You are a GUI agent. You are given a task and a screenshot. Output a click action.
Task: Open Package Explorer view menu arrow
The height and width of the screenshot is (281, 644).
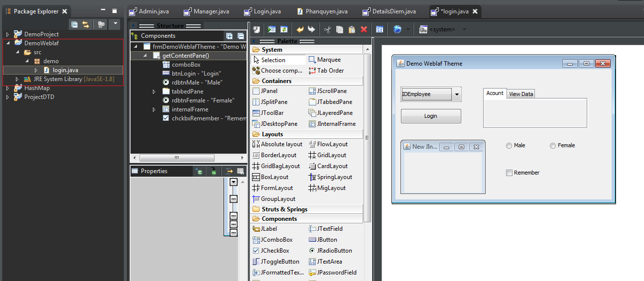tap(116, 23)
